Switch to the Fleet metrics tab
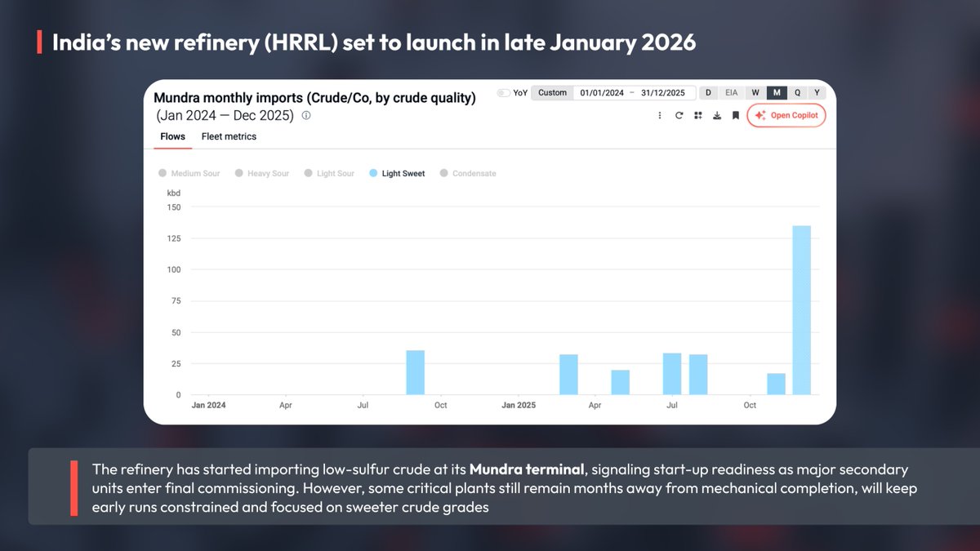Screen dimensions: 980x551 229,137
